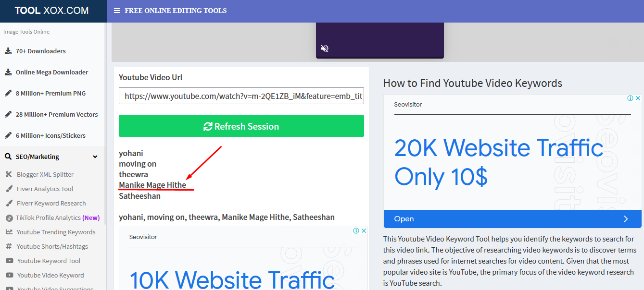The image size is (644, 290).
Task: Click the 'Image Tools Online' sidebar label
Action: [x=26, y=32]
